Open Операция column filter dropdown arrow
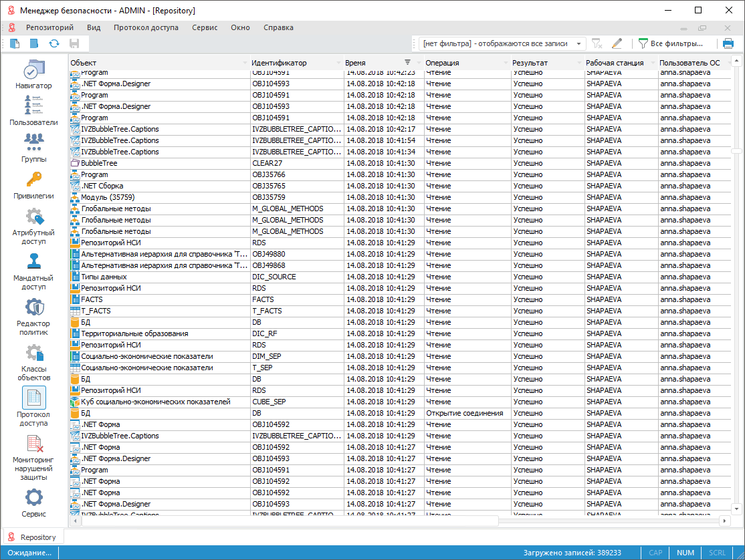 coord(506,63)
